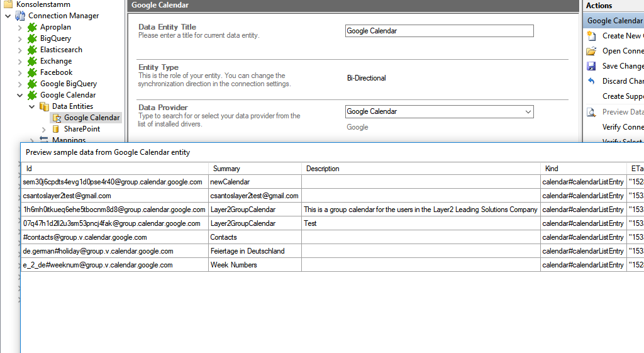Click the Aproplan connection icon
The width and height of the screenshot is (644, 353).
click(x=32, y=27)
